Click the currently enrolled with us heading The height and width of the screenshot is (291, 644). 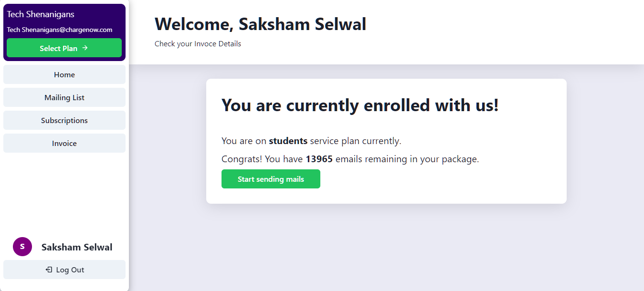(x=360, y=105)
